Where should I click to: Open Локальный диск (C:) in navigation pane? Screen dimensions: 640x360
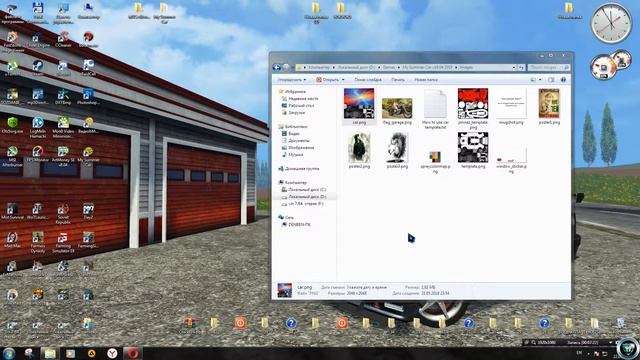pyautogui.click(x=304, y=190)
